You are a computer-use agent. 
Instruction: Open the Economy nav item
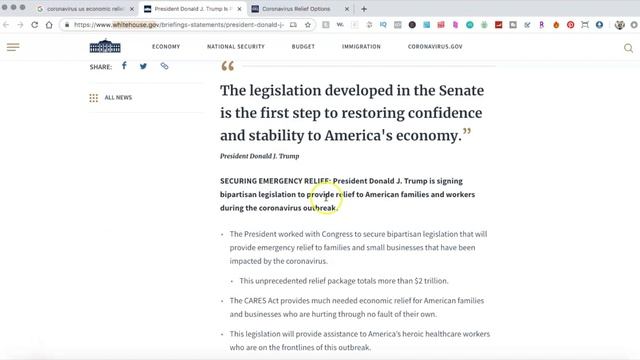click(166, 47)
